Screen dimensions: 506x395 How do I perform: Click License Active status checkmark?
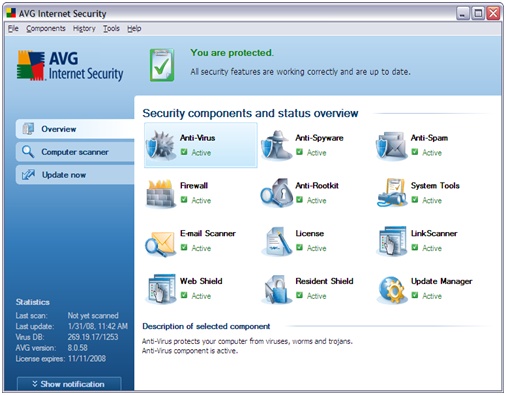click(299, 247)
